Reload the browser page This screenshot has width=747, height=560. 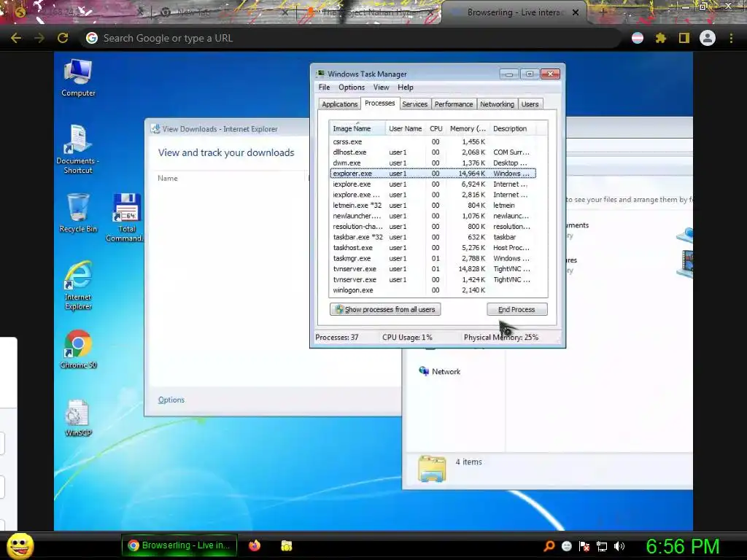63,38
